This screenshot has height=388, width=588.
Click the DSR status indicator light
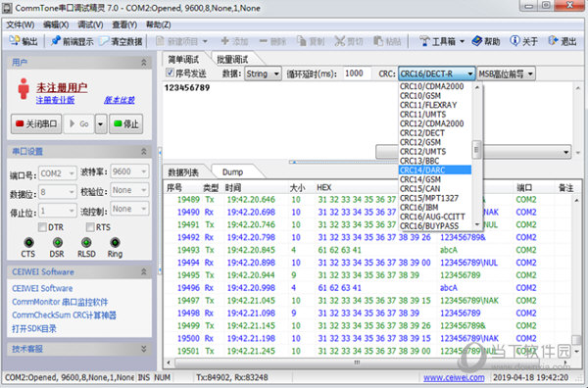coord(57,242)
